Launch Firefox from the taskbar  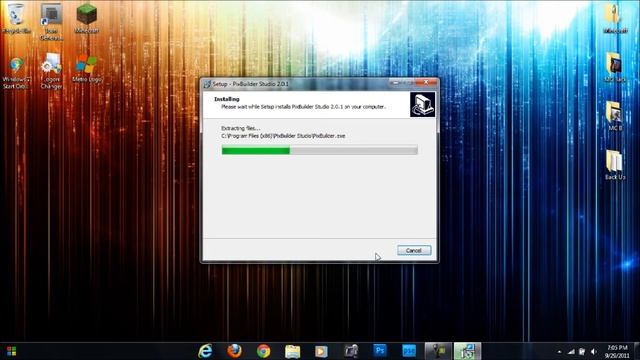pos(234,351)
